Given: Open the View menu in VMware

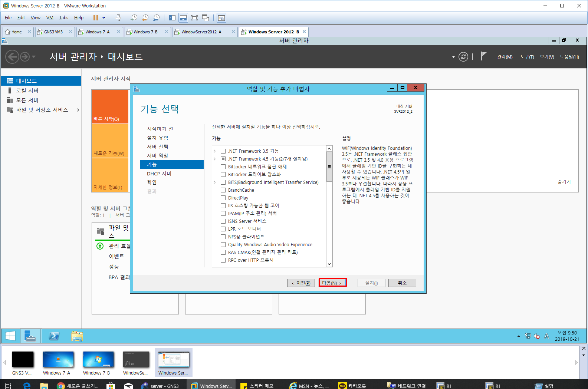Looking at the screenshot, I should tap(36, 18).
